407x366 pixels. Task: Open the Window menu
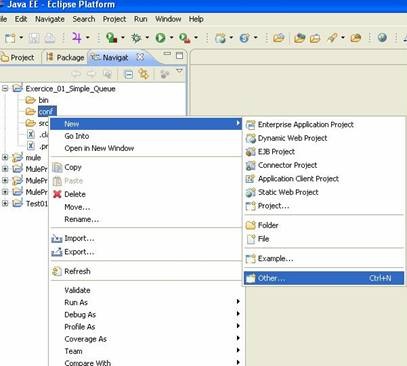click(x=168, y=19)
